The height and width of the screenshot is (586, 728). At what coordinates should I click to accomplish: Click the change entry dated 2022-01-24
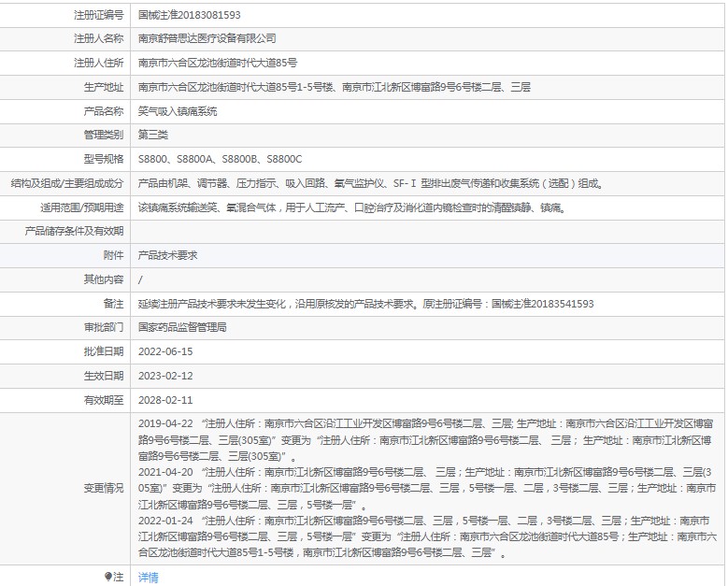[x=427, y=536]
